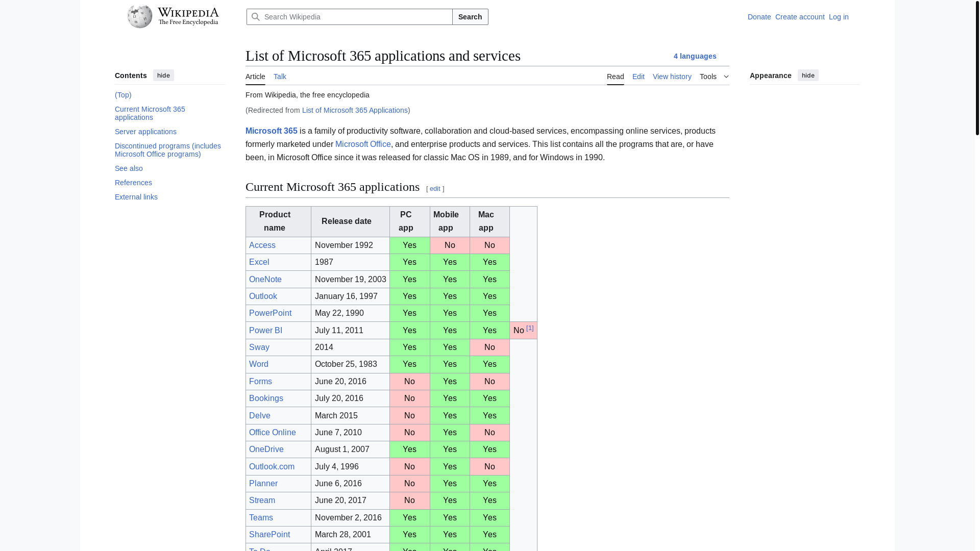
Task: Open the Planner product link
Action: tap(263, 484)
